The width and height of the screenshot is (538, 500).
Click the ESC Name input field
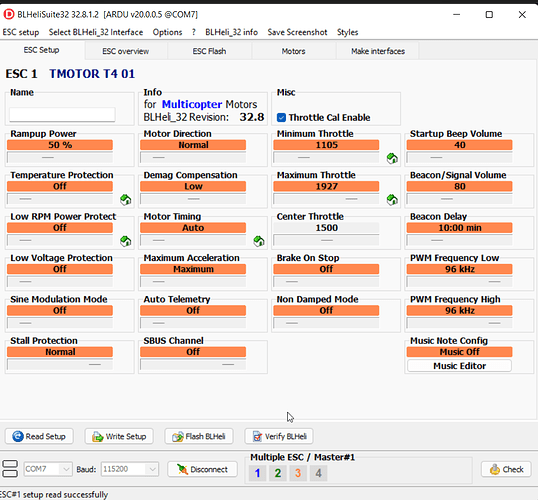[x=62, y=115]
